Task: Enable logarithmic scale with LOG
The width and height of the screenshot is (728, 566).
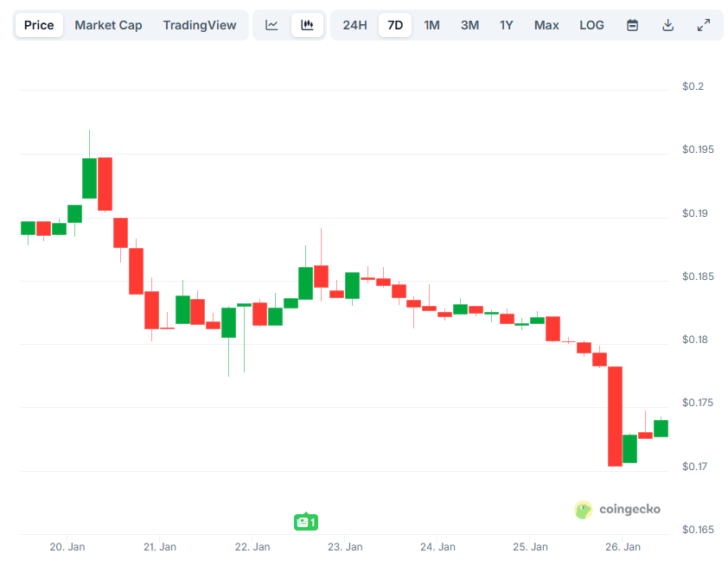Action: (591, 24)
